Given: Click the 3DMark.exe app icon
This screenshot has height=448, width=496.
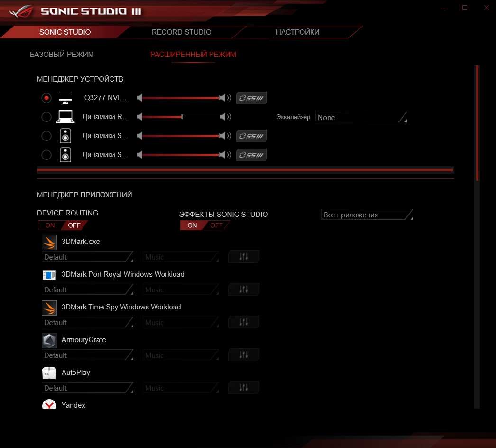Looking at the screenshot, I should coord(49,243).
